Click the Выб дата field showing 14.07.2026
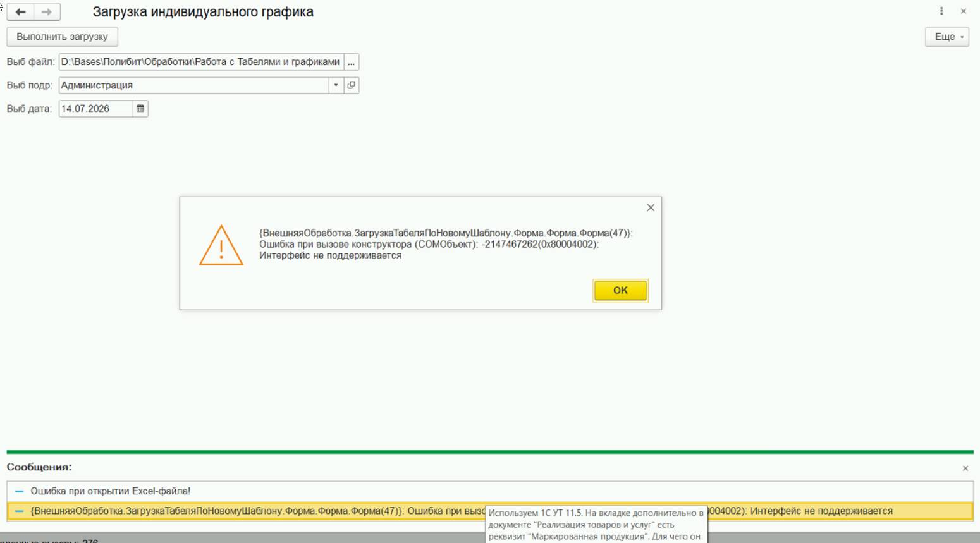The height and width of the screenshot is (543, 980). pyautogui.click(x=96, y=109)
